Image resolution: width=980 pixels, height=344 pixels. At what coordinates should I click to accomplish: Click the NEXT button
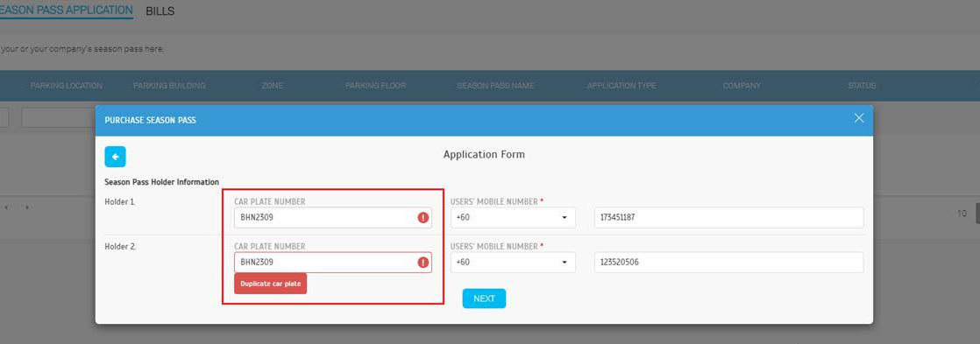pyautogui.click(x=484, y=298)
